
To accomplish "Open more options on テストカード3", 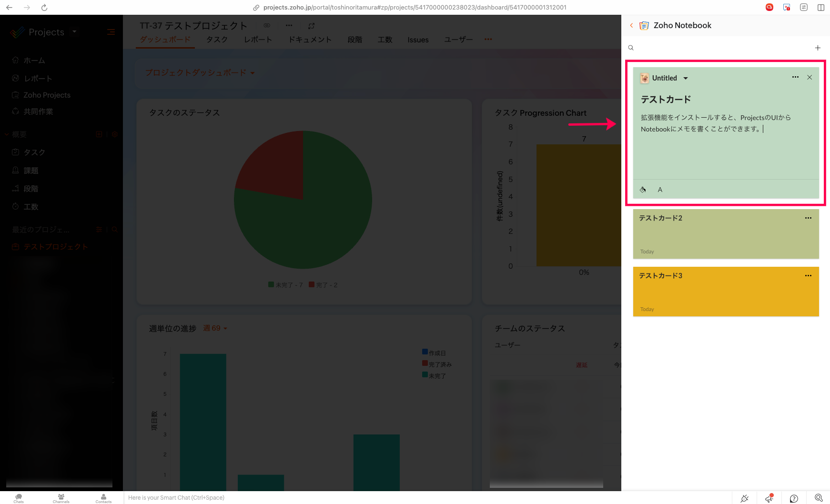I will coord(808,276).
